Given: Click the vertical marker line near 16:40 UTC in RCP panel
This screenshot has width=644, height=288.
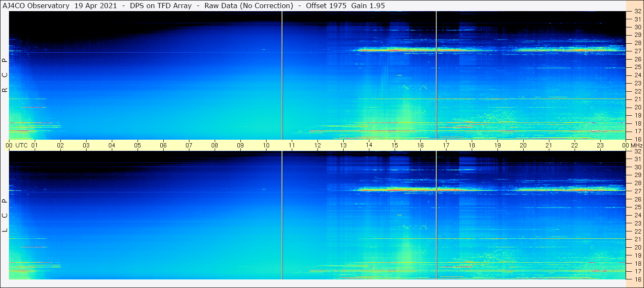Looking at the screenshot, I should click(x=436, y=75).
